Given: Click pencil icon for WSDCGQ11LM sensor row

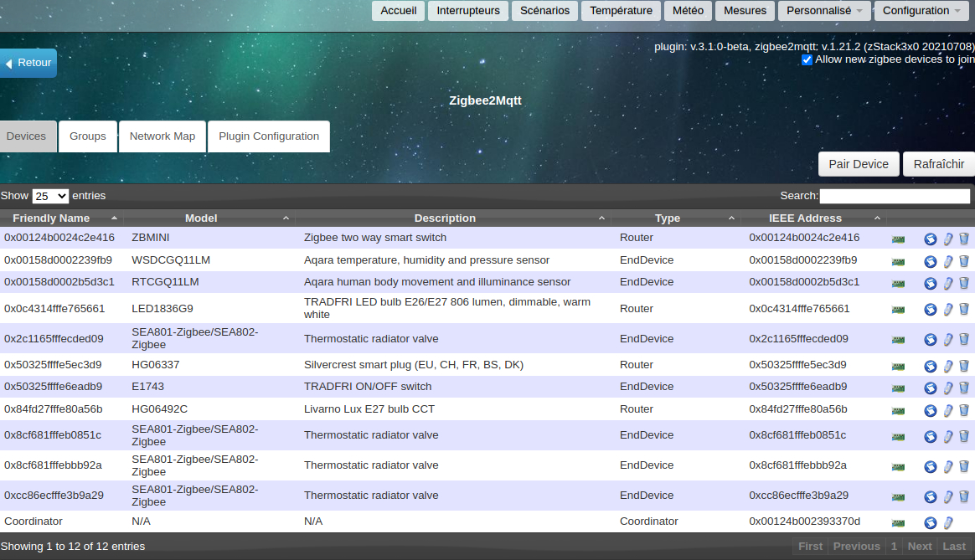Looking at the screenshot, I should pyautogui.click(x=947, y=261).
